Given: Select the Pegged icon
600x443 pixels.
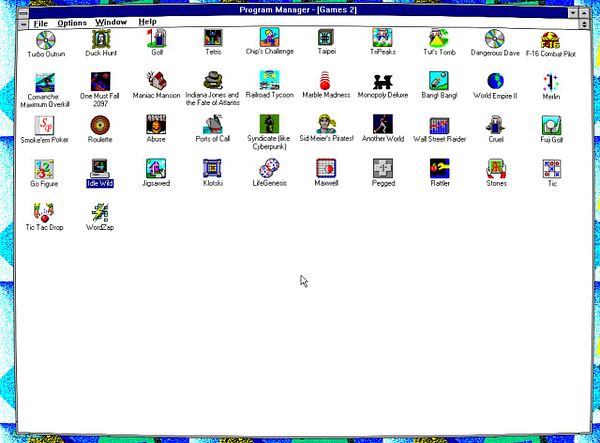Looking at the screenshot, I should click(383, 168).
